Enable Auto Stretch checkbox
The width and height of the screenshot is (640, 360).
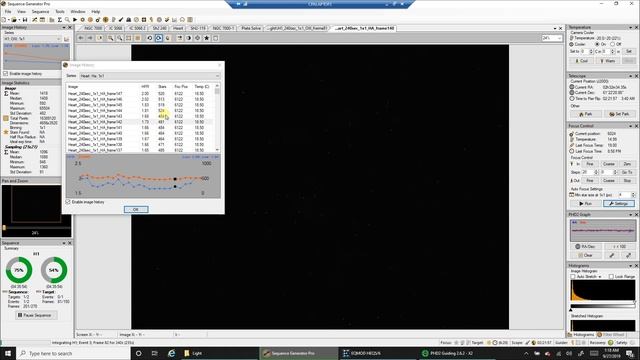[573, 277]
